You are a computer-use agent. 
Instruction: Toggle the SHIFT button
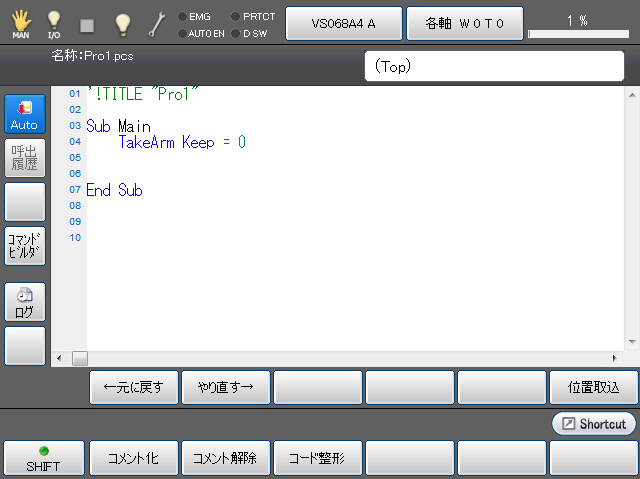pos(41,458)
